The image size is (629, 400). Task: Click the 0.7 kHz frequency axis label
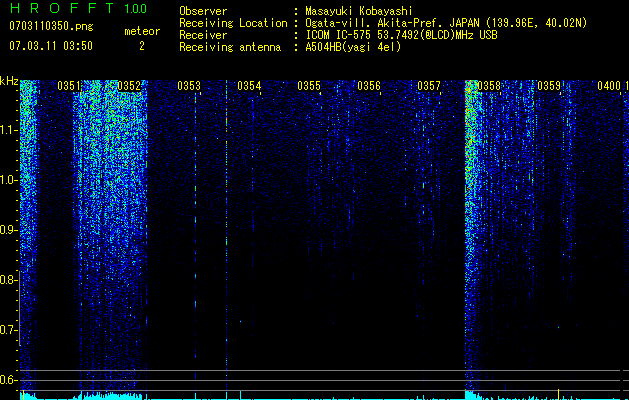coord(8,330)
